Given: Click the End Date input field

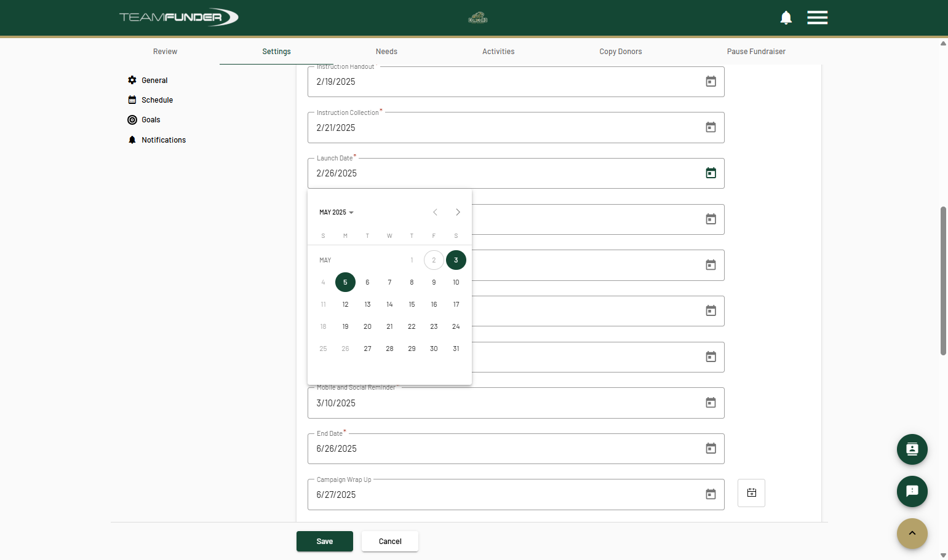Looking at the screenshot, I should 516,449.
